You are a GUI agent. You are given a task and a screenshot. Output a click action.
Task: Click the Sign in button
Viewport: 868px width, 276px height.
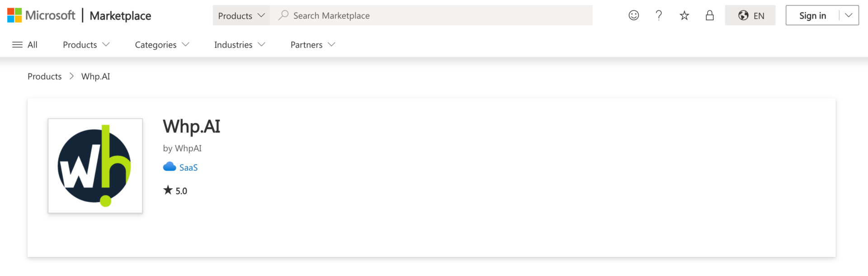[812, 15]
